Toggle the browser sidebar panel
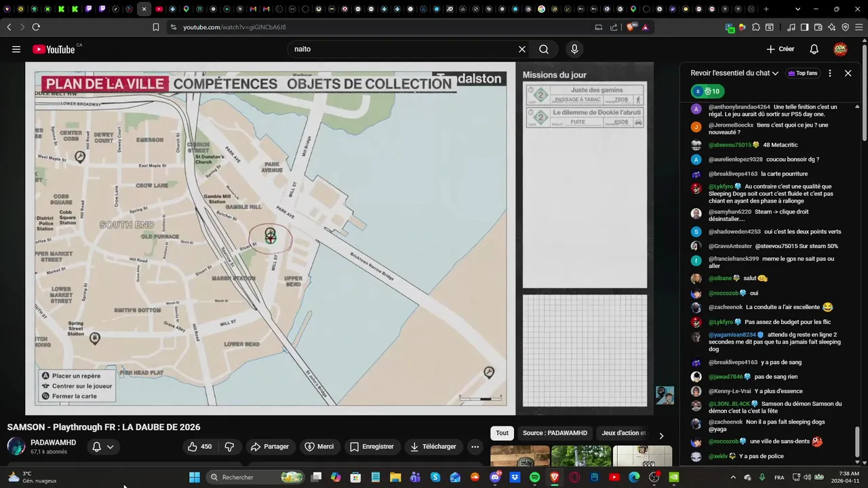 (804, 27)
